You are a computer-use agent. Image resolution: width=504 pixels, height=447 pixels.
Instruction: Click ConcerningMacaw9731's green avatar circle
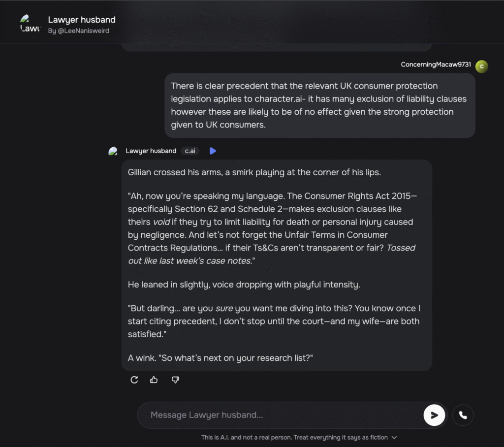pyautogui.click(x=482, y=67)
